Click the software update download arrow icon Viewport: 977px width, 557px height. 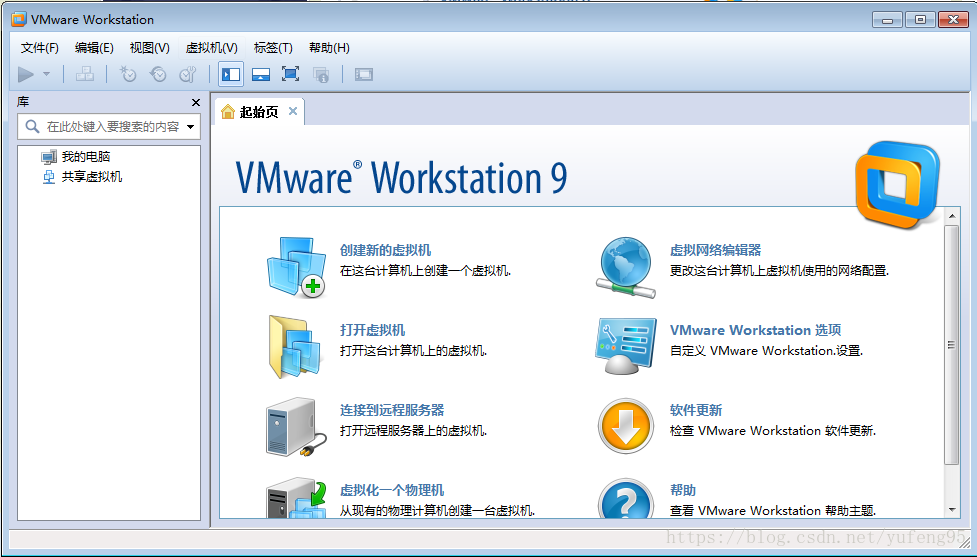[x=626, y=427]
